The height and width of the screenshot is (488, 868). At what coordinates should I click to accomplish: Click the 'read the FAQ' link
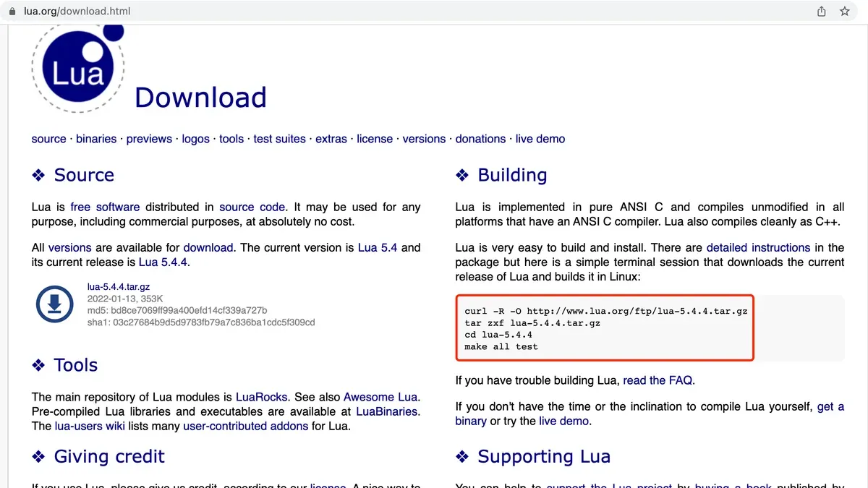658,380
